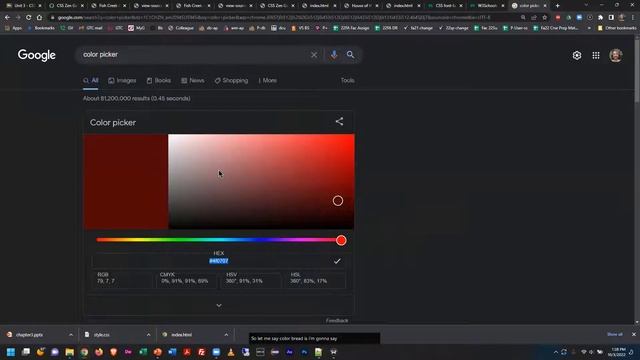Viewport: 640px width, 360px height.
Task: Show hidden system tray icons
Action: (x=556, y=352)
